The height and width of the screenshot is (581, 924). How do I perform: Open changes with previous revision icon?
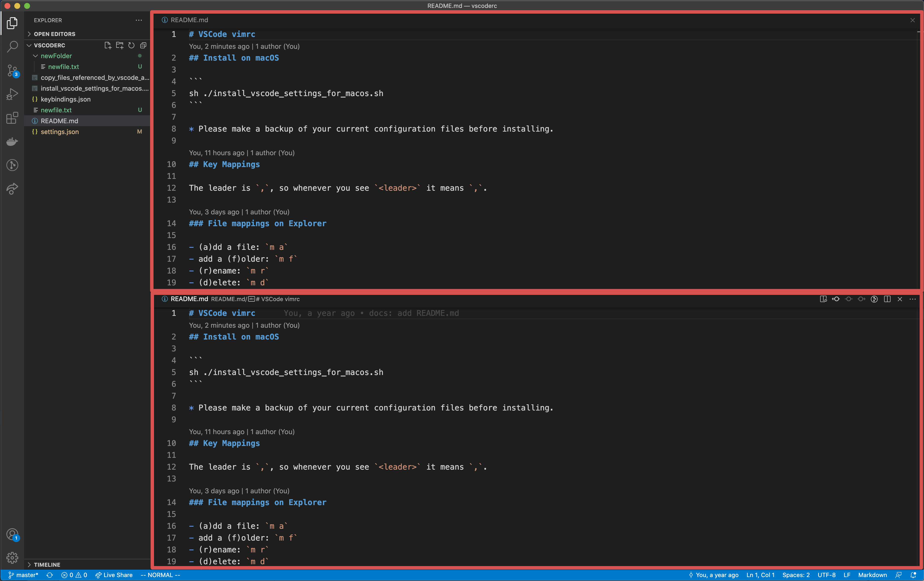[x=836, y=299]
